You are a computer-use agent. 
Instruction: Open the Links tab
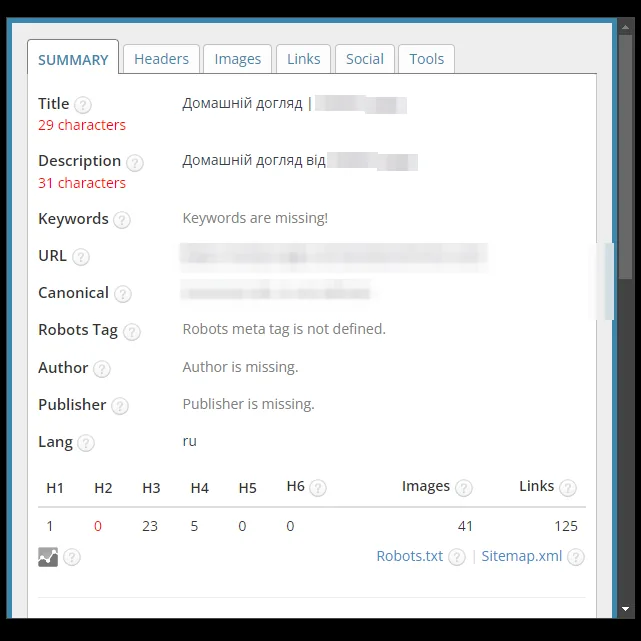[x=303, y=59]
